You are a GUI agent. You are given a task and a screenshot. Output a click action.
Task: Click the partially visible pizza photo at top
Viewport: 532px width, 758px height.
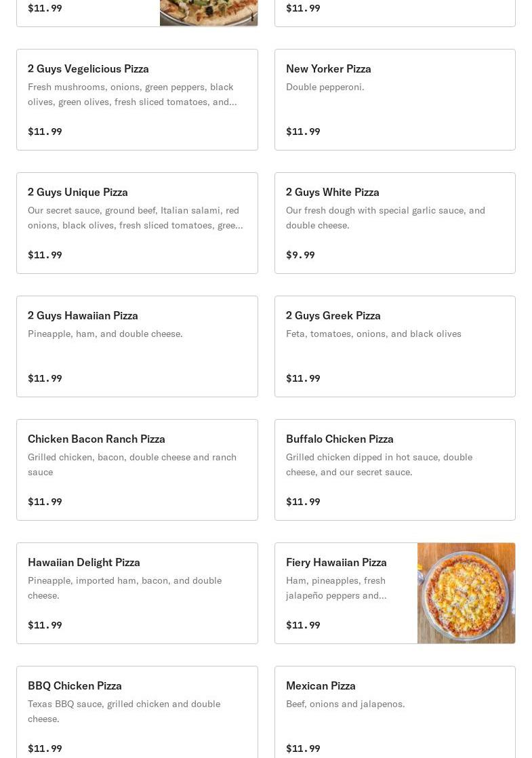point(209,13)
